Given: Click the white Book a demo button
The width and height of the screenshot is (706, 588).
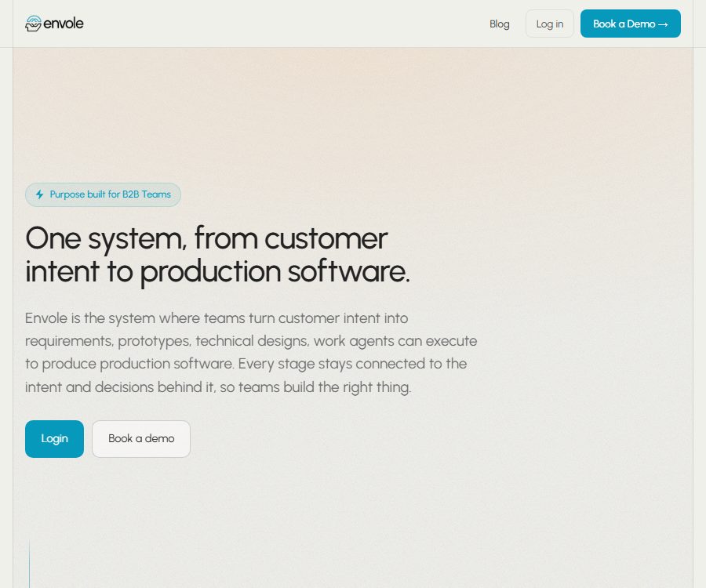Looking at the screenshot, I should [141, 438].
